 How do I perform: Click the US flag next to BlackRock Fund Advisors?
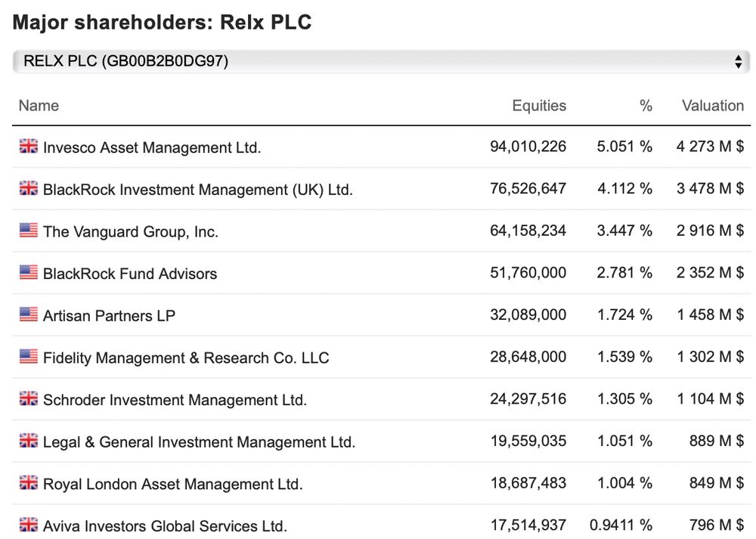point(29,273)
